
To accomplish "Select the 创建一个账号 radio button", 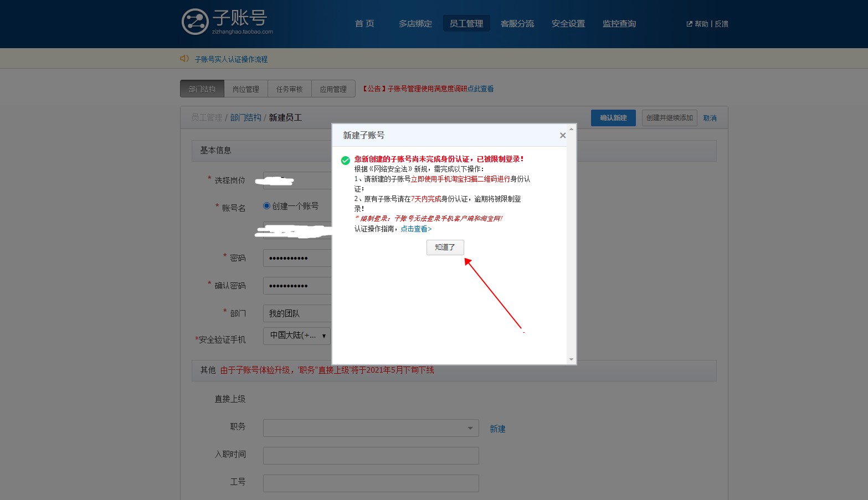I will pos(266,205).
